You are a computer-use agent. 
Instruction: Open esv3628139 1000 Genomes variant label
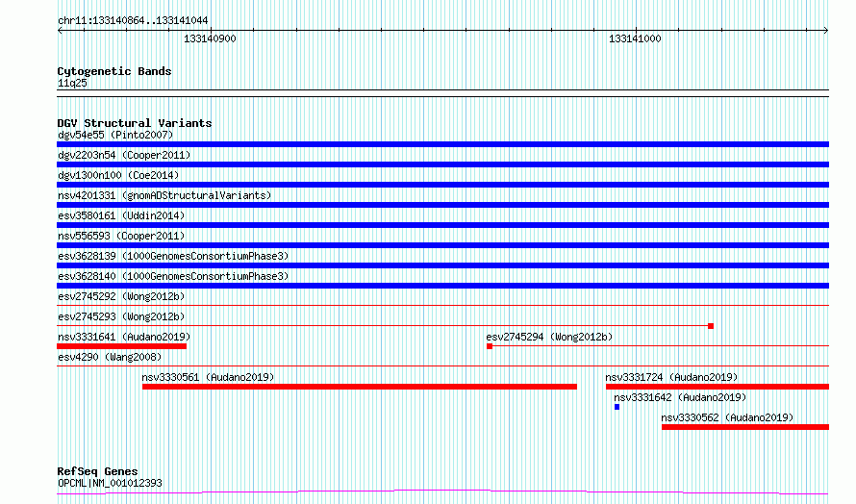pos(173,256)
